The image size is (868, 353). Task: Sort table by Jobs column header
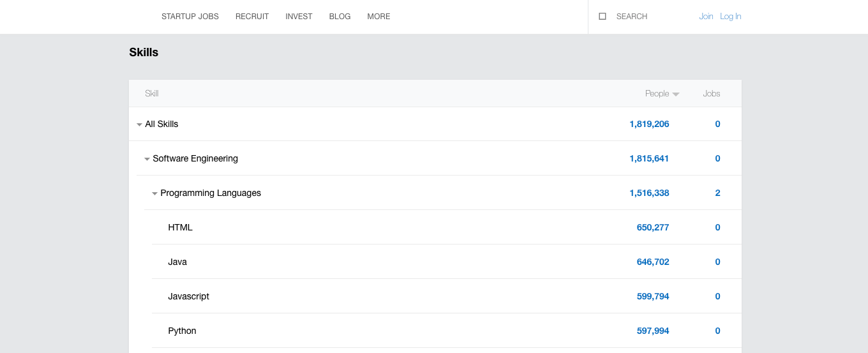click(x=711, y=93)
